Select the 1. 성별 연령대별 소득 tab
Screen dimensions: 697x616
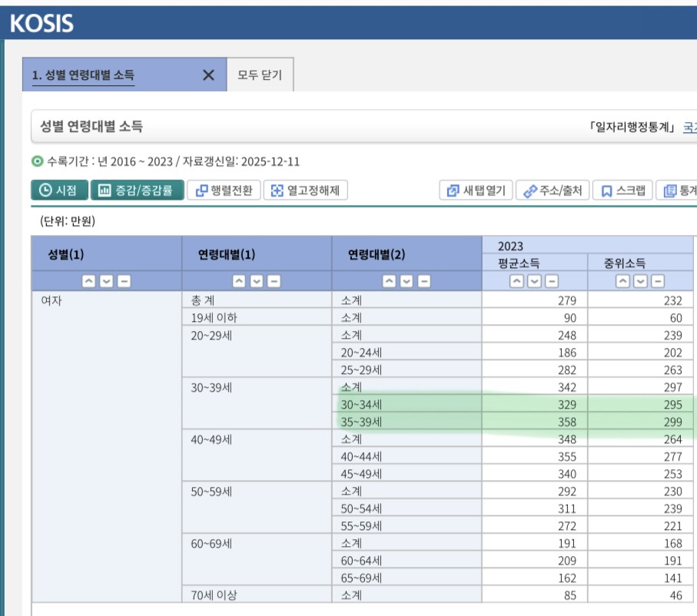click(83, 75)
